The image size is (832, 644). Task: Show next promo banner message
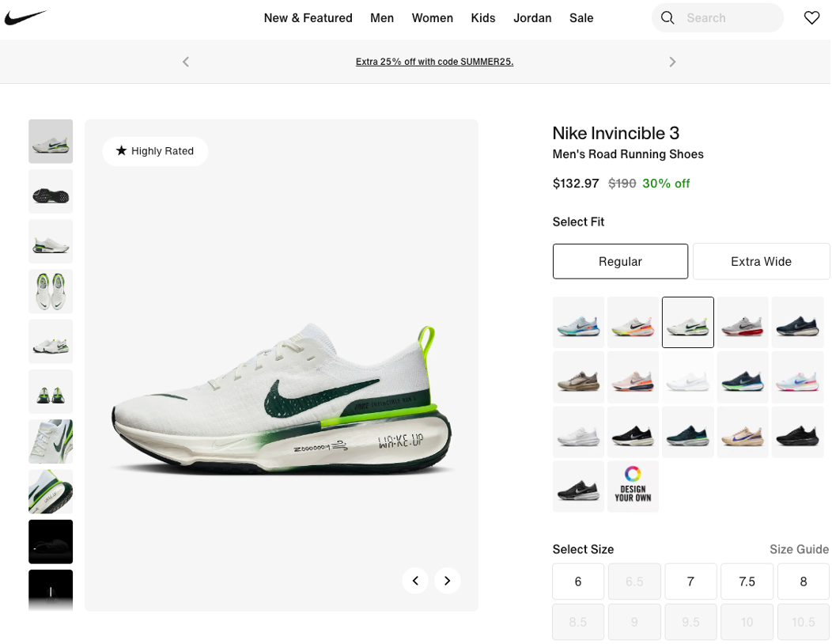672,62
